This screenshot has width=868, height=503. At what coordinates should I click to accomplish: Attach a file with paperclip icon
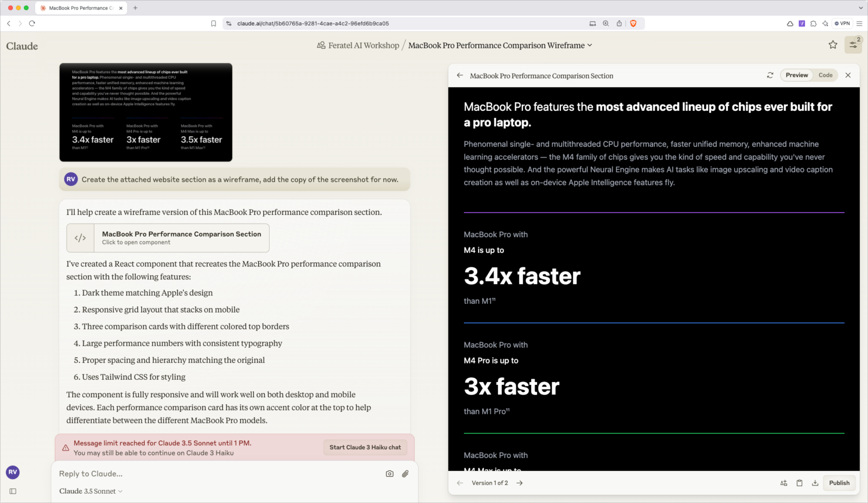[x=405, y=474]
